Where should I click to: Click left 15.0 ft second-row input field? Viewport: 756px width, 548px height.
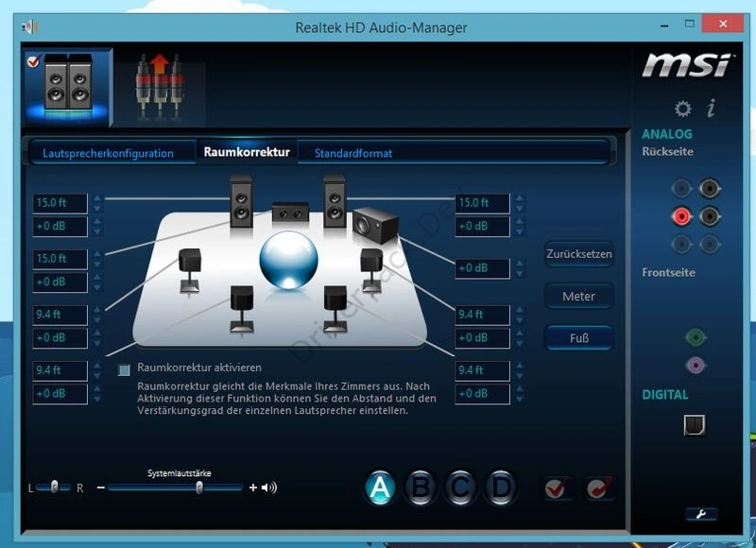(x=60, y=259)
